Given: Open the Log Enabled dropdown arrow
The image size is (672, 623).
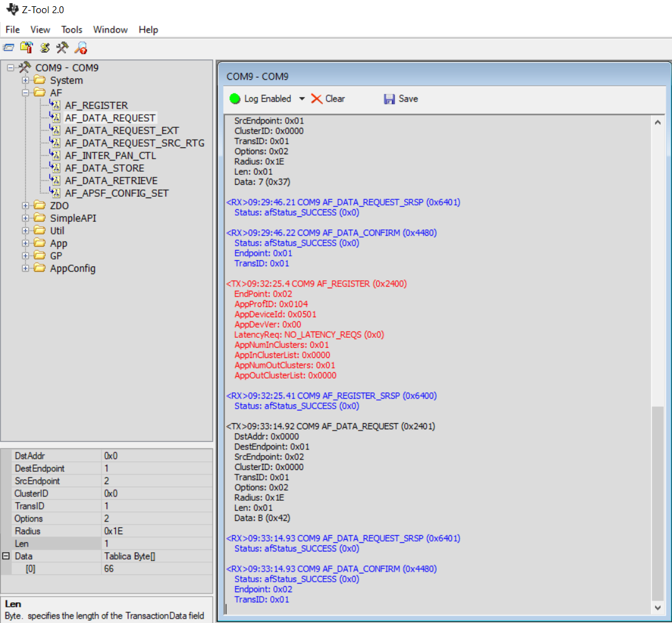Looking at the screenshot, I should tap(302, 98).
